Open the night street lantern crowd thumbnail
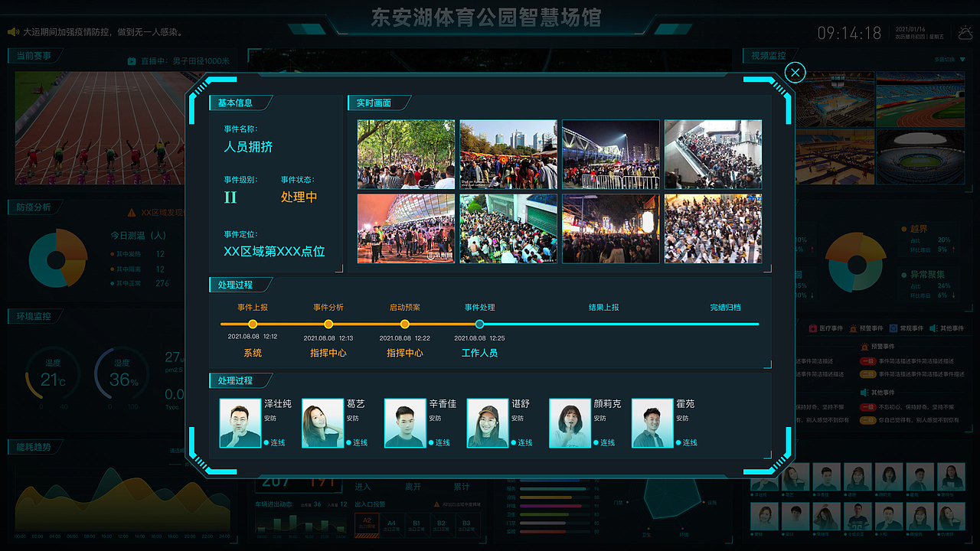The height and width of the screenshot is (551, 980). 610,228
